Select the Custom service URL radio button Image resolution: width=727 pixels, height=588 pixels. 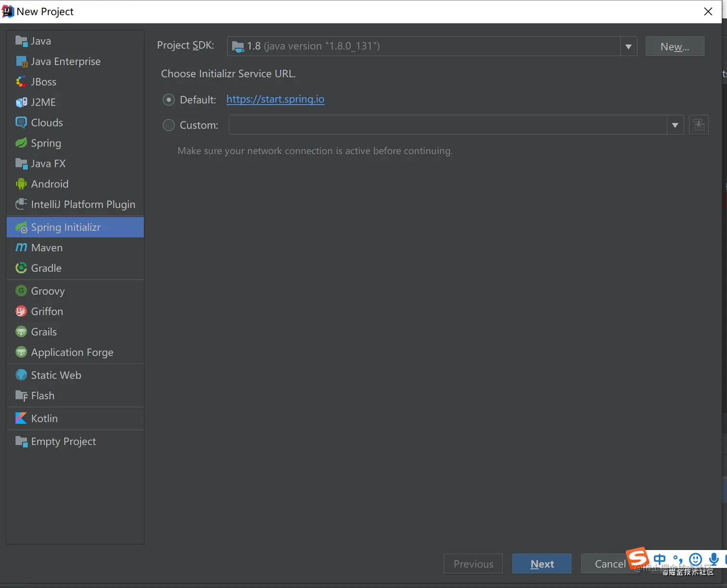pos(168,125)
